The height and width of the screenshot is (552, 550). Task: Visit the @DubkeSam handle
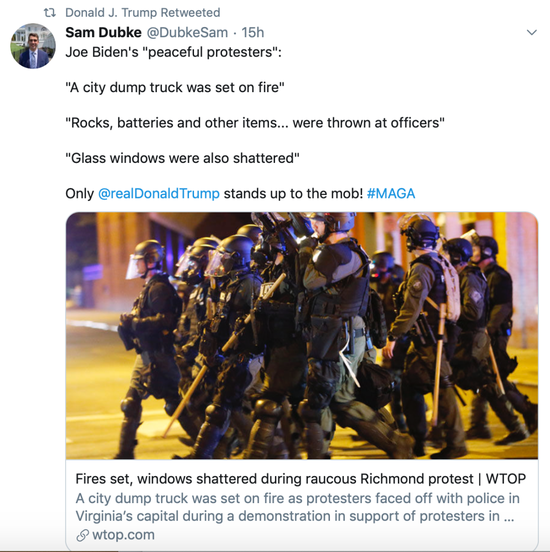(187, 32)
